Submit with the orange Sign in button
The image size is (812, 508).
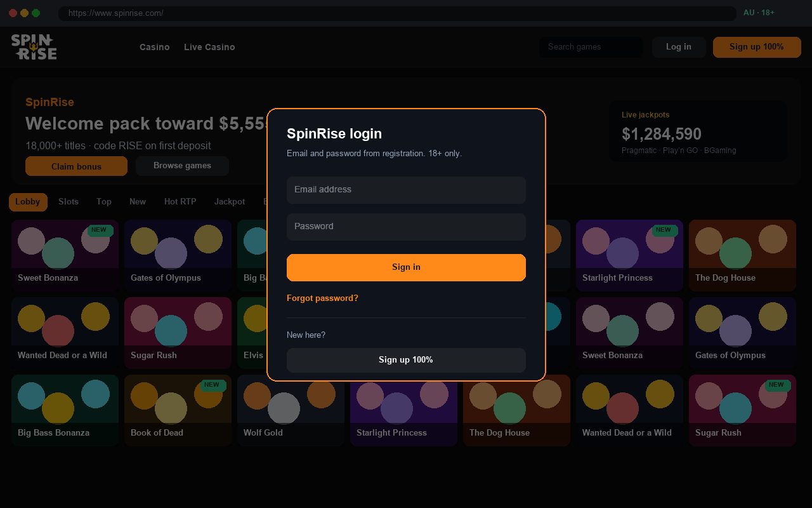point(406,267)
